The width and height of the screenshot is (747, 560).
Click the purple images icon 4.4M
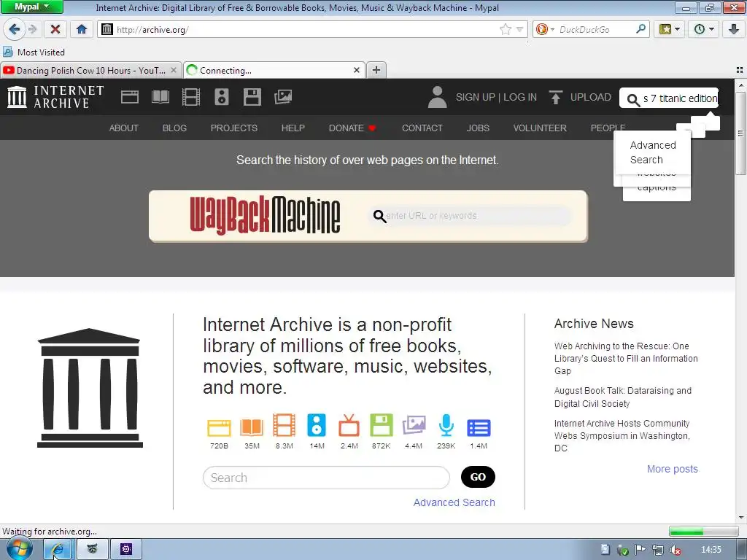point(414,425)
